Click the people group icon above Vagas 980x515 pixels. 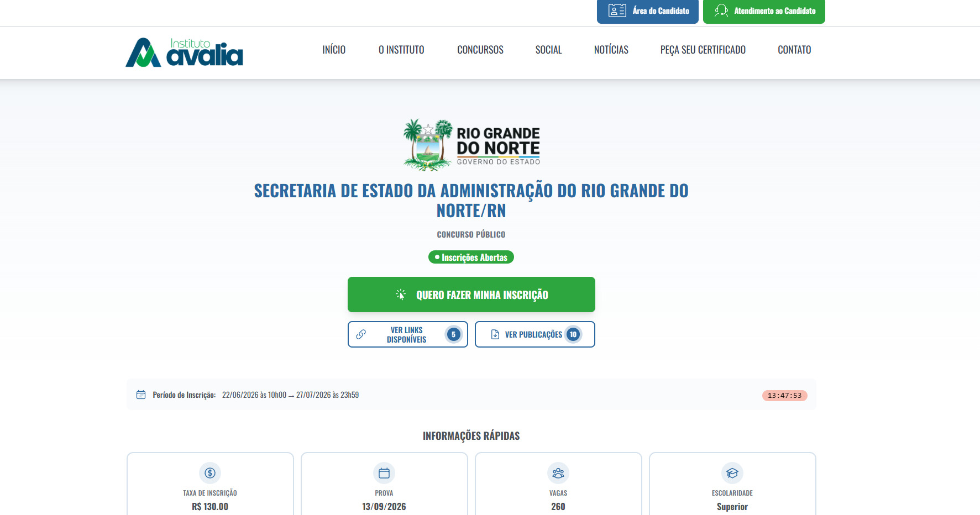click(558, 473)
